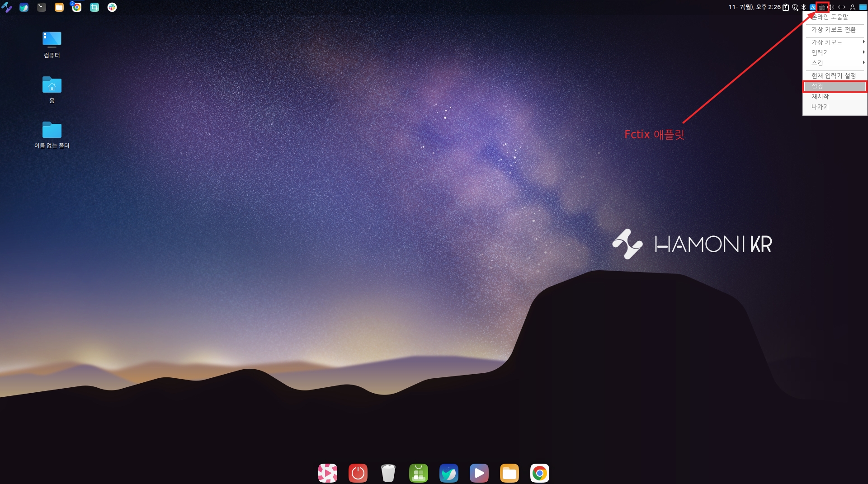Choose 현재 입력기 설정 menu entry

coord(833,75)
